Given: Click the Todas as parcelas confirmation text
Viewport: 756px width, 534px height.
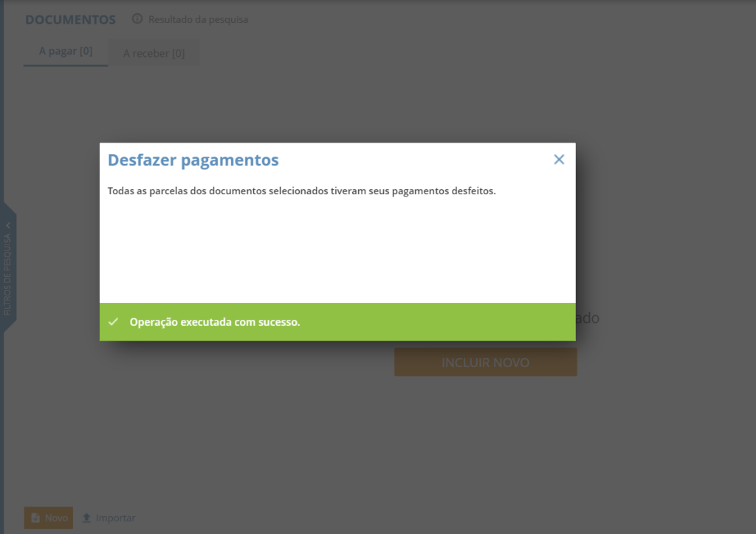Looking at the screenshot, I should pos(302,191).
